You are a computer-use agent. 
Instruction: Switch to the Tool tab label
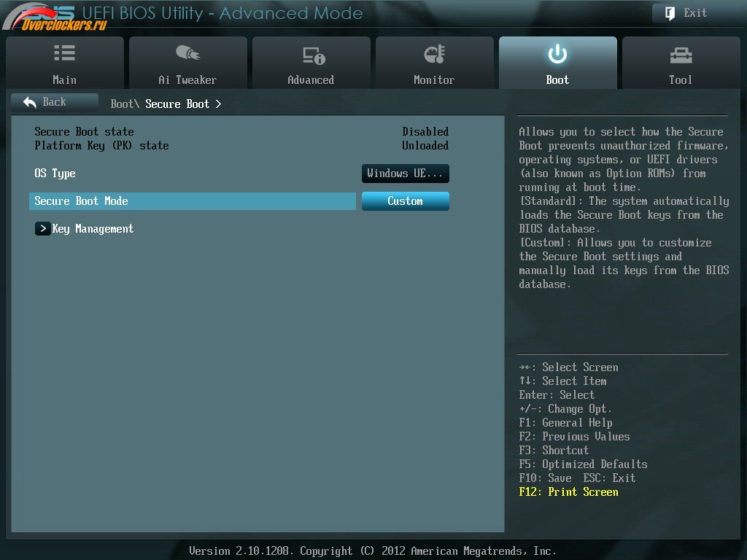(x=681, y=80)
